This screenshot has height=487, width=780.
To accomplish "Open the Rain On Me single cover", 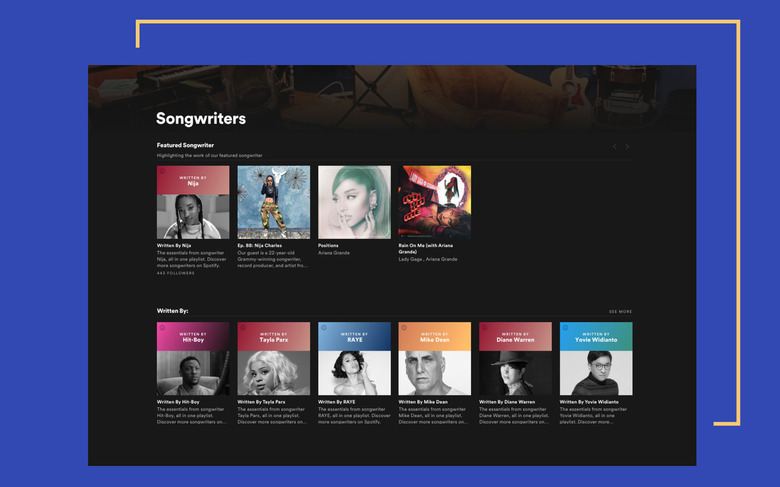I will 435,202.
